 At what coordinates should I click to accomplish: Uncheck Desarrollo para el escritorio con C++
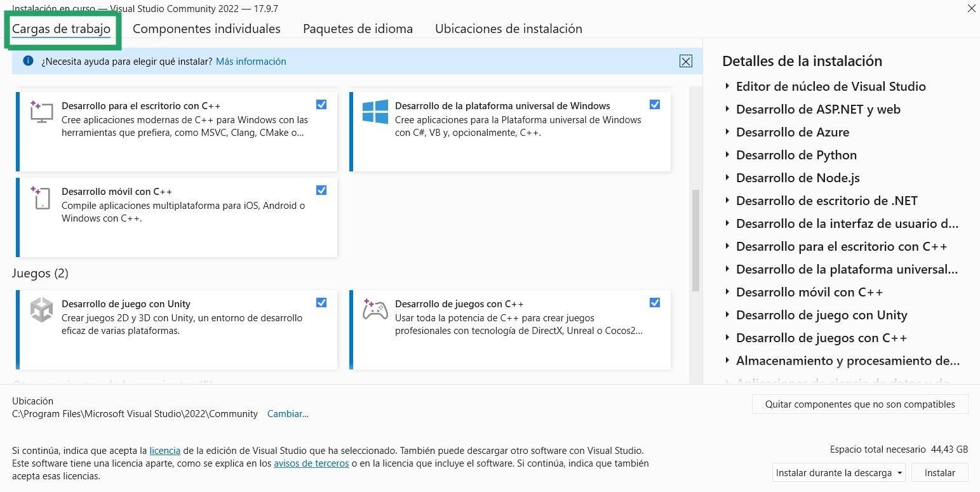(321, 104)
